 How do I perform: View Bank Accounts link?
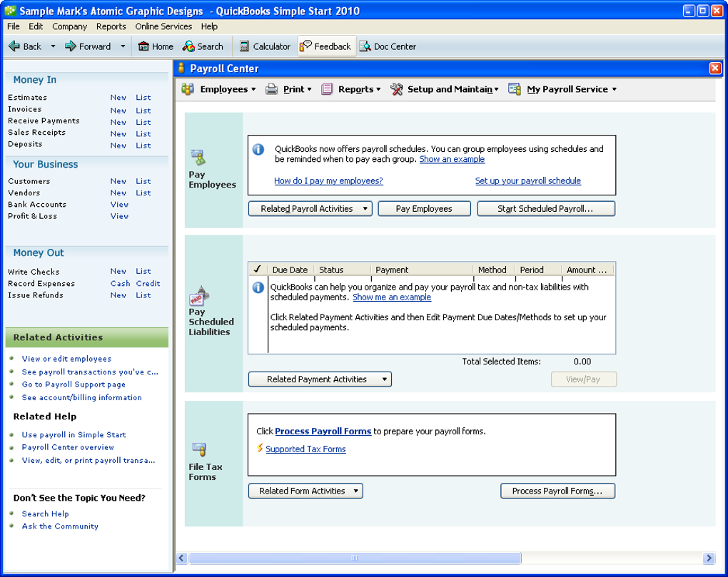click(x=119, y=204)
